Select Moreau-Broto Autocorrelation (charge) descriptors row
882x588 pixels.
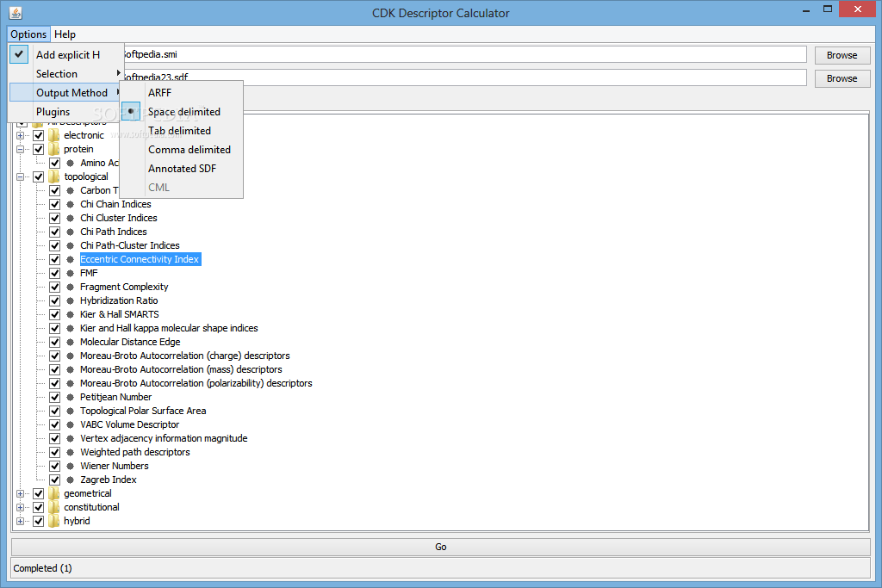[185, 356]
